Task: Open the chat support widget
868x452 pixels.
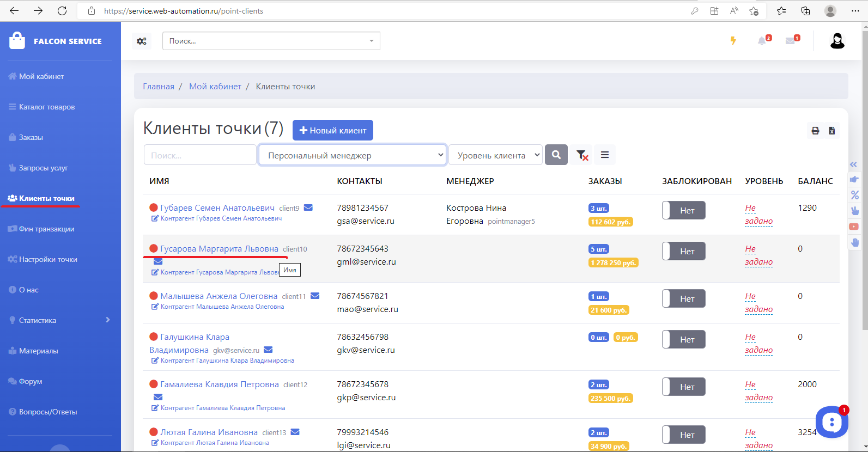Action: point(831,422)
